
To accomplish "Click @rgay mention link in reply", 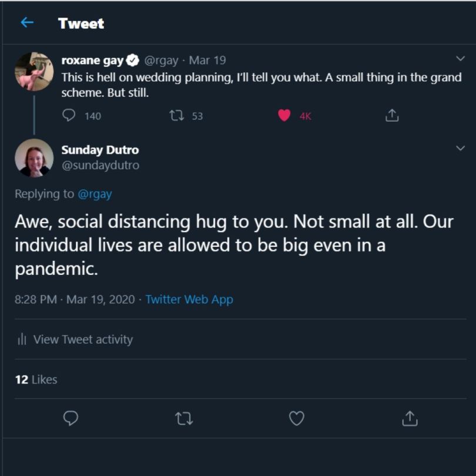I will pyautogui.click(x=95, y=194).
